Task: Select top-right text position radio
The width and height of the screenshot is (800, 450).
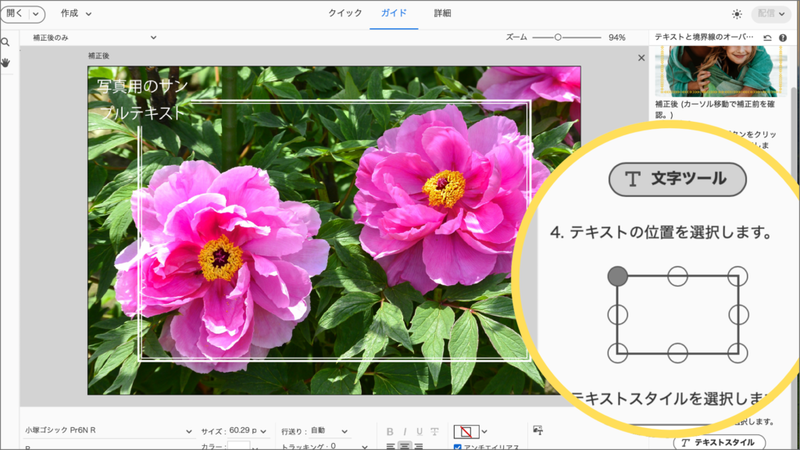Action: 738,276
